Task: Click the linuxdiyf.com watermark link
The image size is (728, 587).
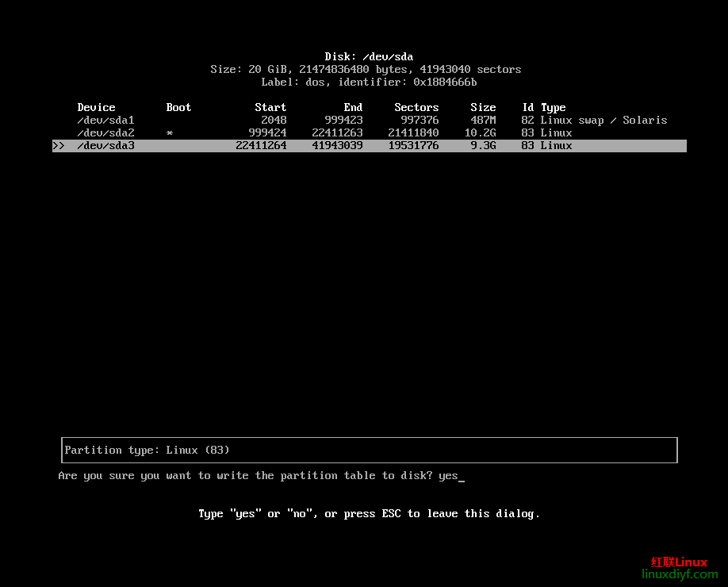Action: (x=680, y=574)
